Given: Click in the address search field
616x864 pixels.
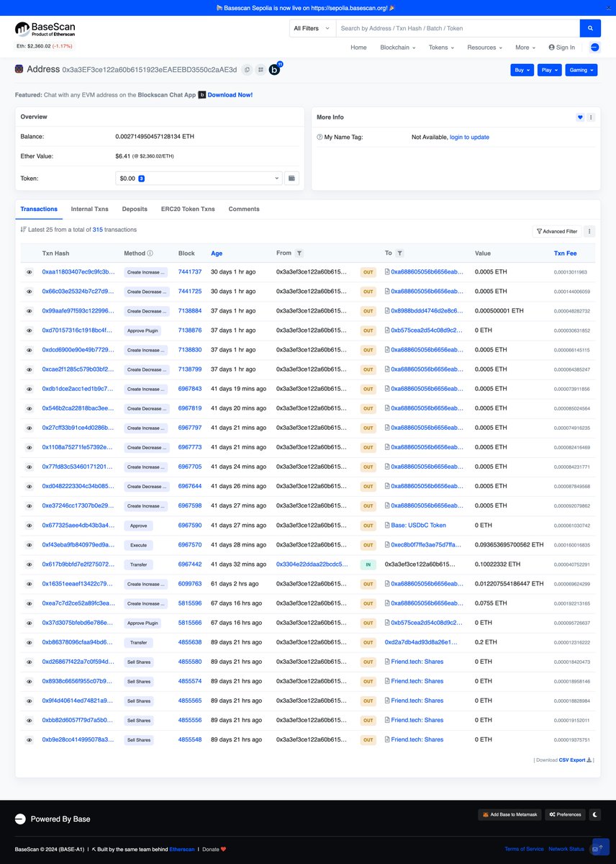Looking at the screenshot, I should pyautogui.click(x=458, y=28).
